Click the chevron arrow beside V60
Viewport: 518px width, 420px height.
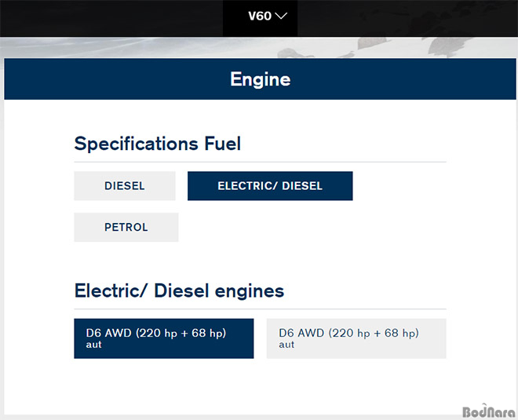coord(281,16)
